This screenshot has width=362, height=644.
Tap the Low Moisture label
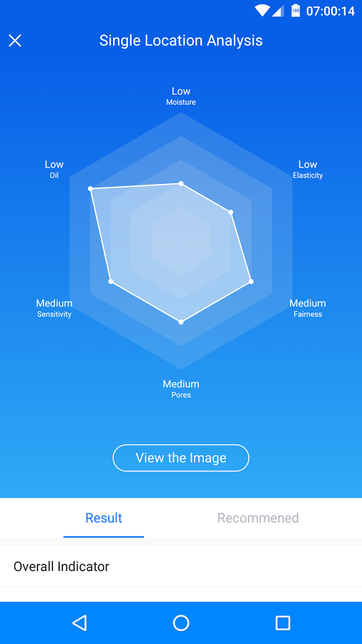[181, 96]
